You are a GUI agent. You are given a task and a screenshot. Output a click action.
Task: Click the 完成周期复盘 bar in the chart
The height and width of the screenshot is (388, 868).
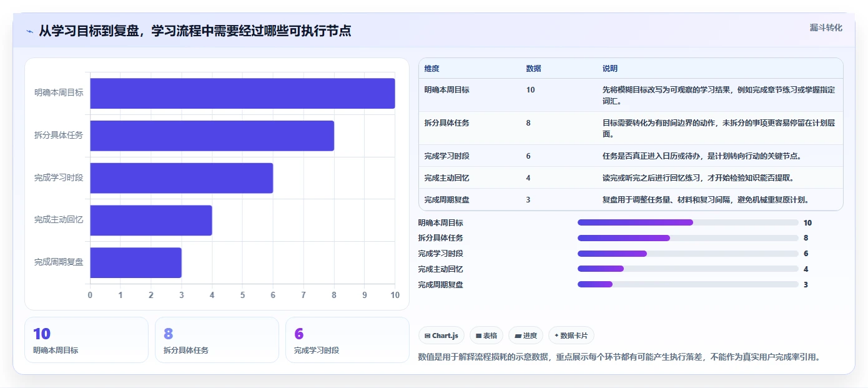click(136, 263)
